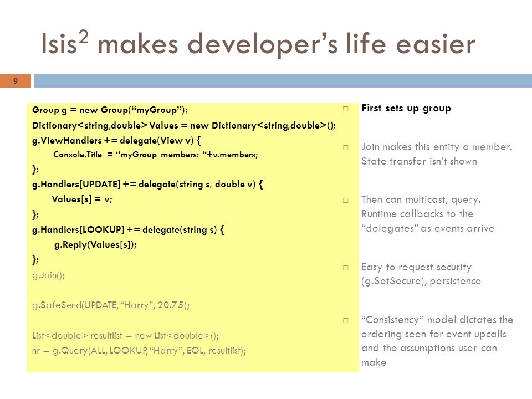Click the slide title "Isis² makes developer's life easier"
The width and height of the screenshot is (532, 399).
coord(258,43)
